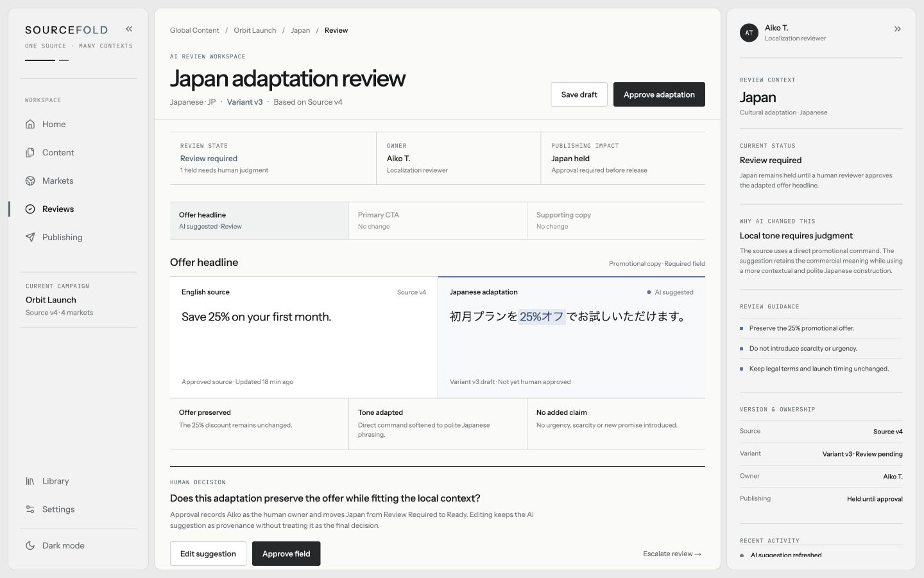
Task: Click the Library books icon
Action: (x=30, y=481)
